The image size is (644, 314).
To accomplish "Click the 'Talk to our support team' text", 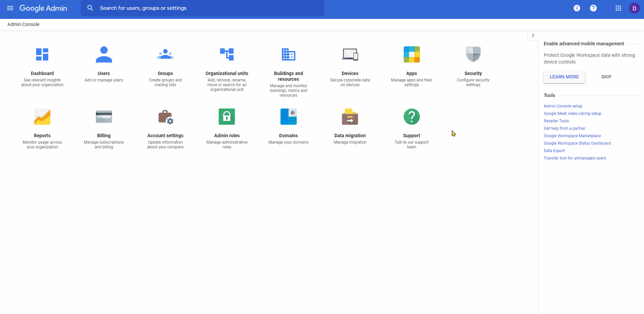I will point(412,145).
